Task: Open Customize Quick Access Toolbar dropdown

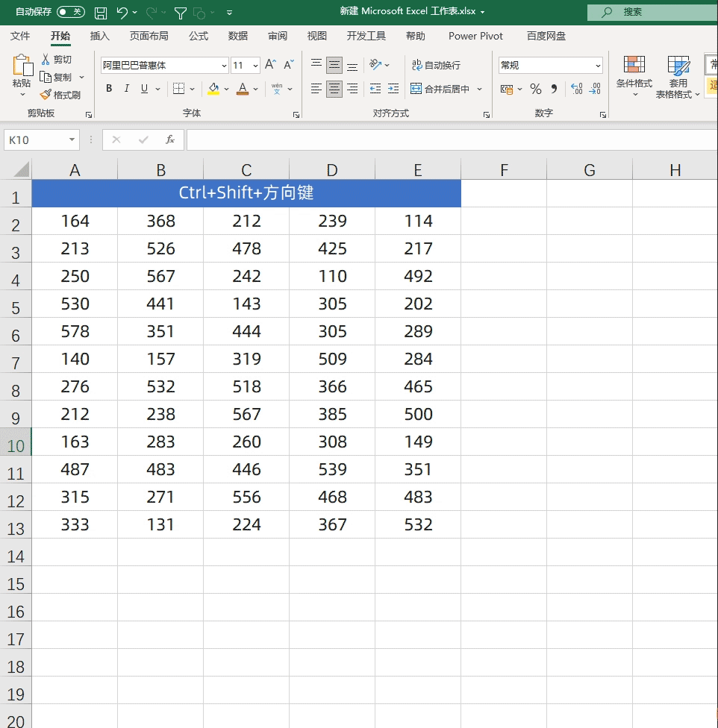Action: [x=229, y=13]
